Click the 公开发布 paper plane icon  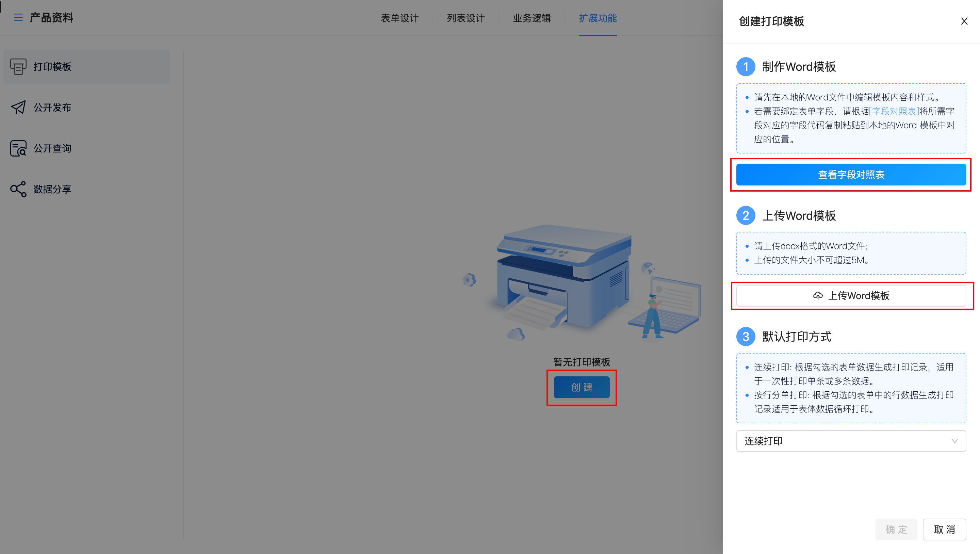coord(18,107)
